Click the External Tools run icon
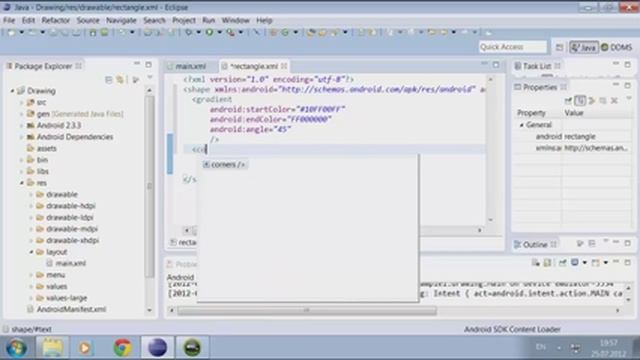The width and height of the screenshot is (640, 360). (x=231, y=32)
